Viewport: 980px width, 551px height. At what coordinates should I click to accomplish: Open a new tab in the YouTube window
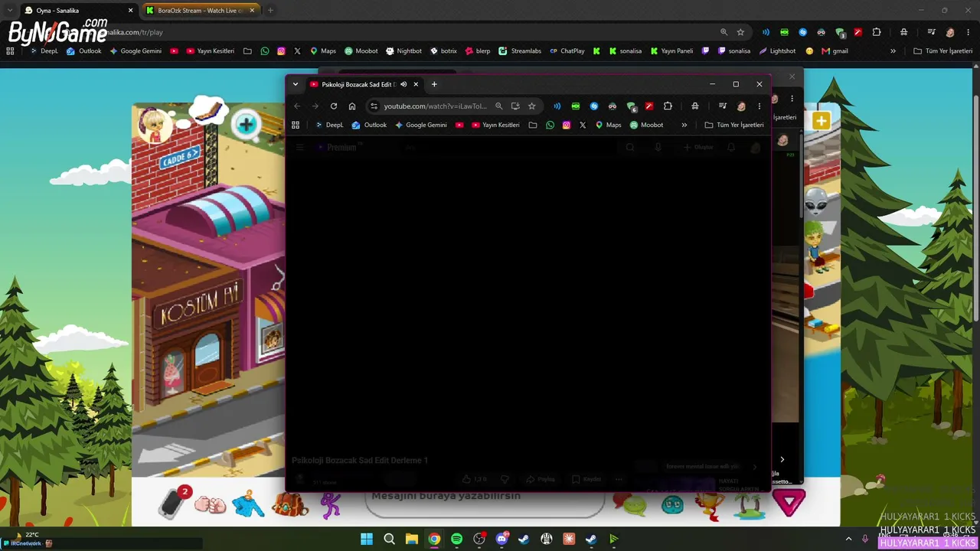tap(434, 84)
